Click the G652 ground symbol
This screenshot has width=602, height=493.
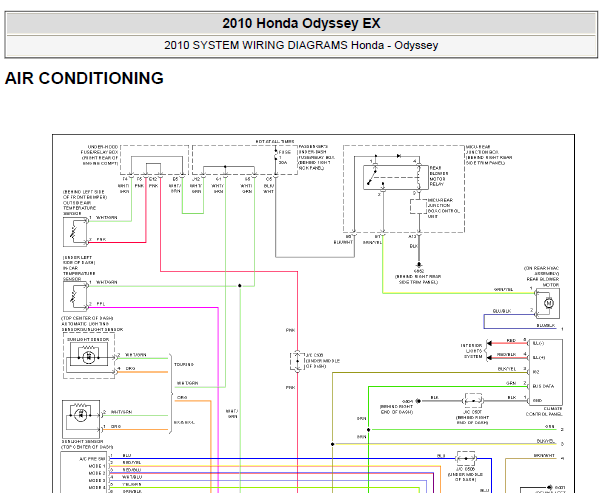pos(419,265)
